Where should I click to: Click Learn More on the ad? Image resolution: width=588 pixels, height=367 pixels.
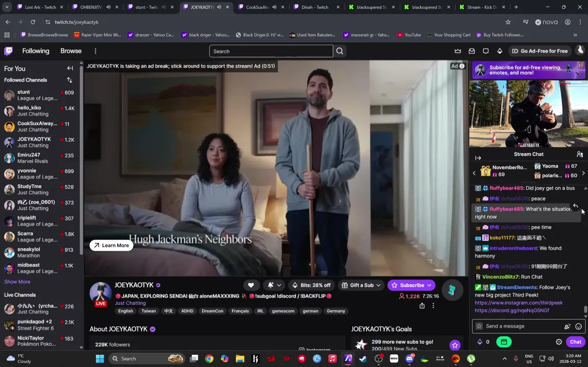point(112,245)
